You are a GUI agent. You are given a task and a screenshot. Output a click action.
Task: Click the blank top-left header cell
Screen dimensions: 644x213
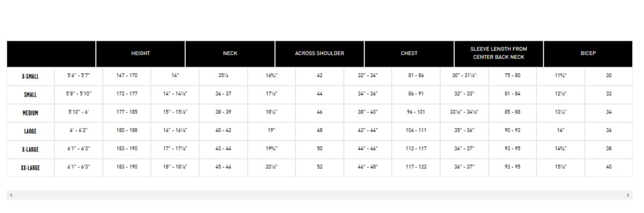click(51, 54)
